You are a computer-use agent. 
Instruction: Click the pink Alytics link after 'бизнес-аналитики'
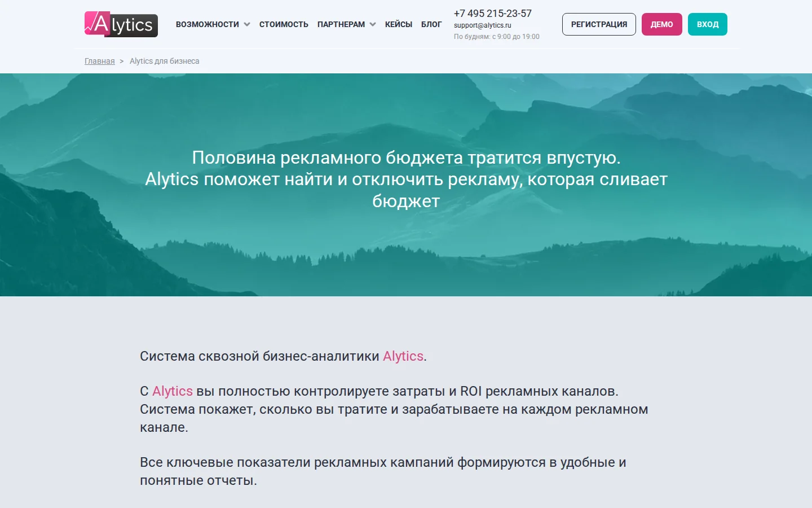(x=403, y=356)
